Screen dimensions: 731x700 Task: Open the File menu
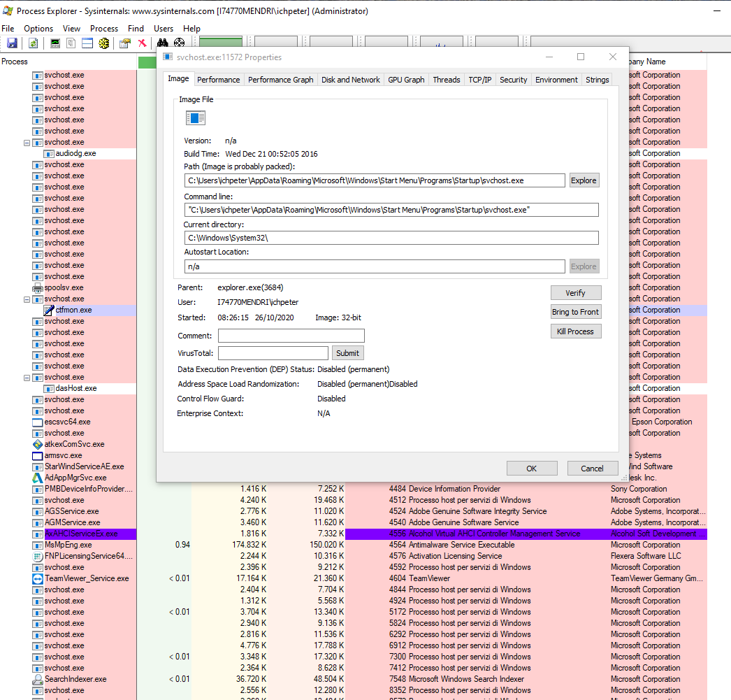pos(8,29)
